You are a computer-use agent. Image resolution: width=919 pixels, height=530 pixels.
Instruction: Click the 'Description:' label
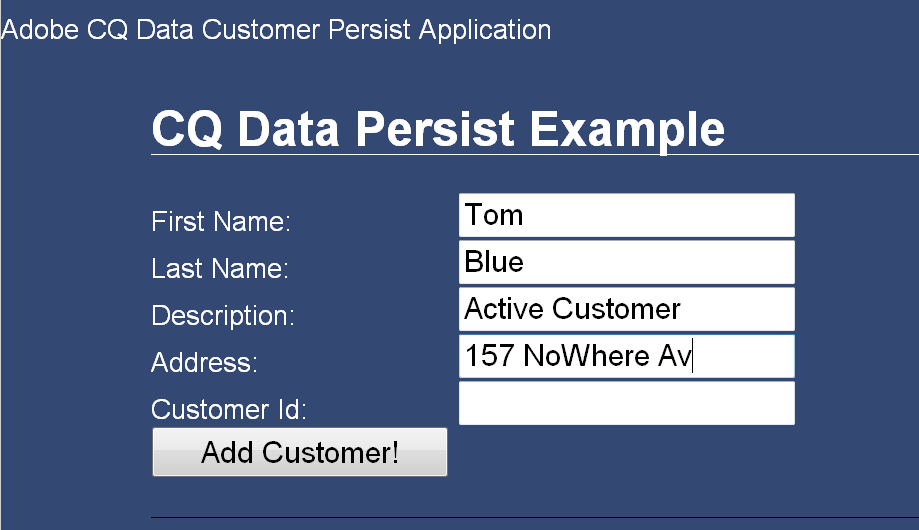coord(223,316)
